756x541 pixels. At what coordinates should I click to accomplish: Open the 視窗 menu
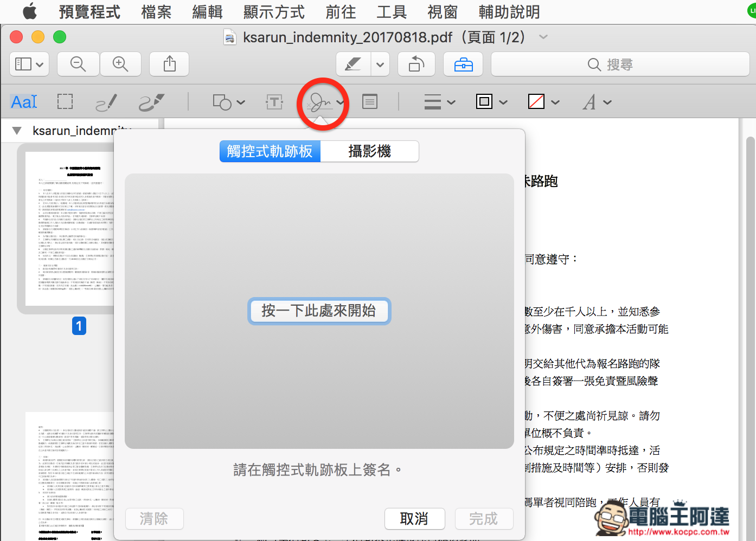[x=443, y=11]
